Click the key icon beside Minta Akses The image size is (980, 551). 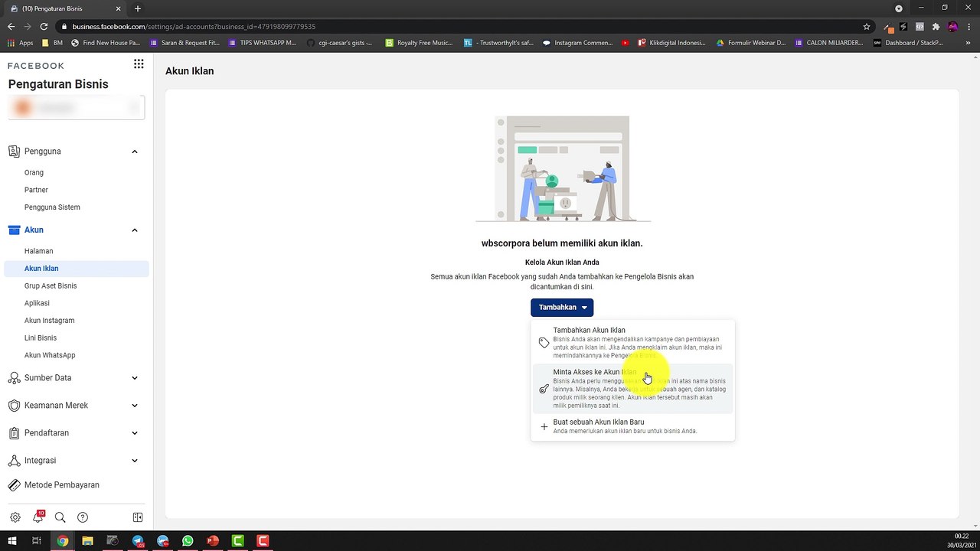[x=544, y=389]
